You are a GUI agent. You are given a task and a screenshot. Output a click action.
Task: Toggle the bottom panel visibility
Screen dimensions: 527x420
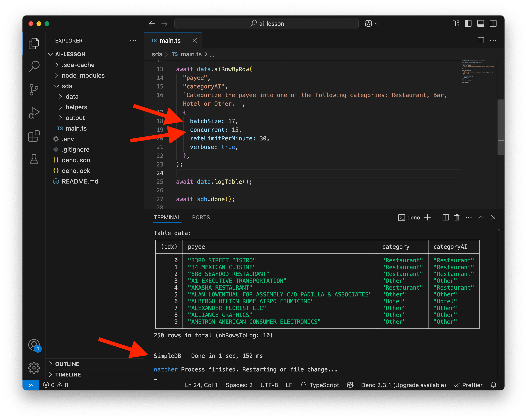(480, 23)
